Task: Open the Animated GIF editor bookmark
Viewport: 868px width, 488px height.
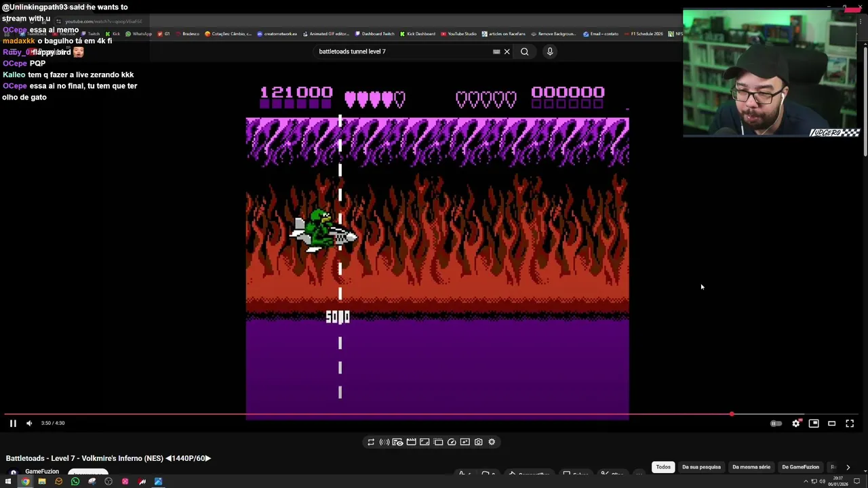Action: click(x=326, y=34)
